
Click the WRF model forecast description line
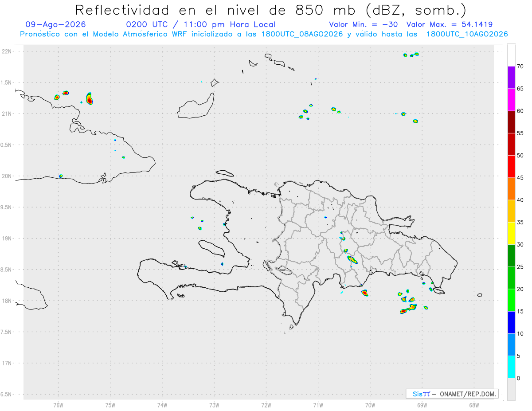tap(264, 34)
